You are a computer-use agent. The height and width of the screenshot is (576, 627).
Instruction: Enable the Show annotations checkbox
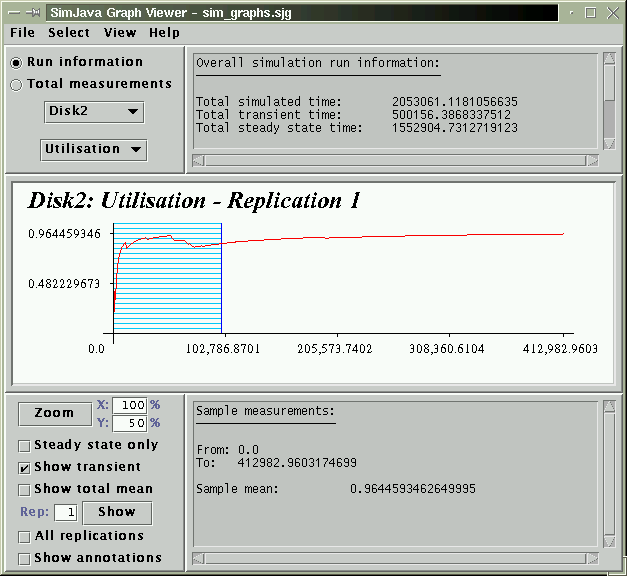[24, 558]
